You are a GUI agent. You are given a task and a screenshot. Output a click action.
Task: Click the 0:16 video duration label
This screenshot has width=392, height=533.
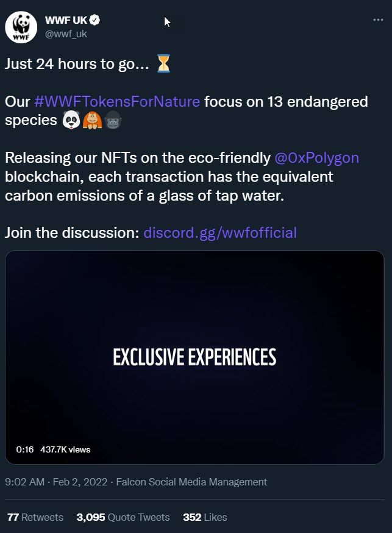pos(25,449)
